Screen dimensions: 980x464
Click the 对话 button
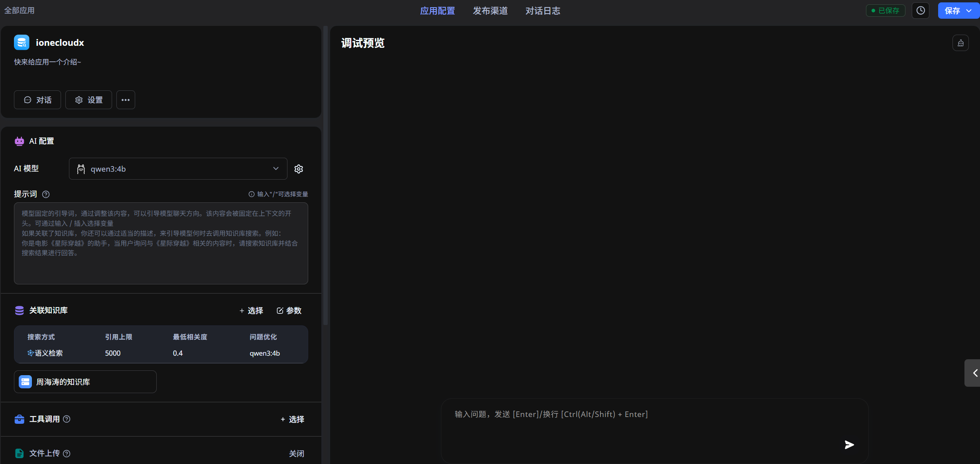(37, 100)
